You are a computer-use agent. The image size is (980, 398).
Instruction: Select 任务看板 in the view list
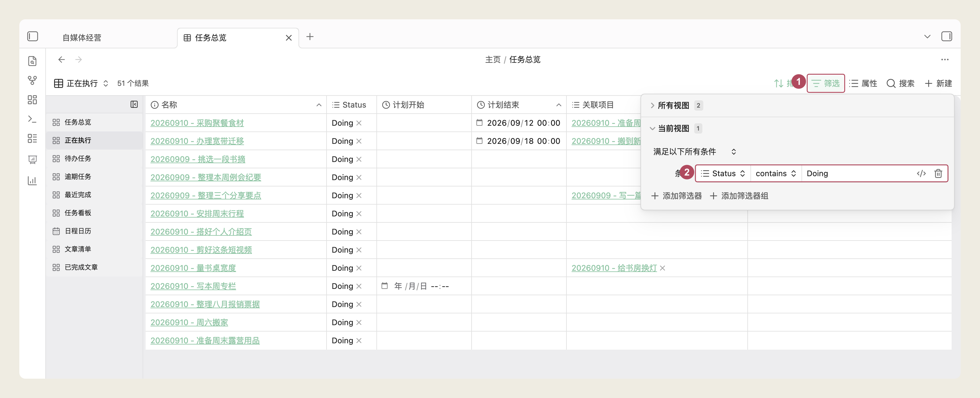tap(78, 213)
